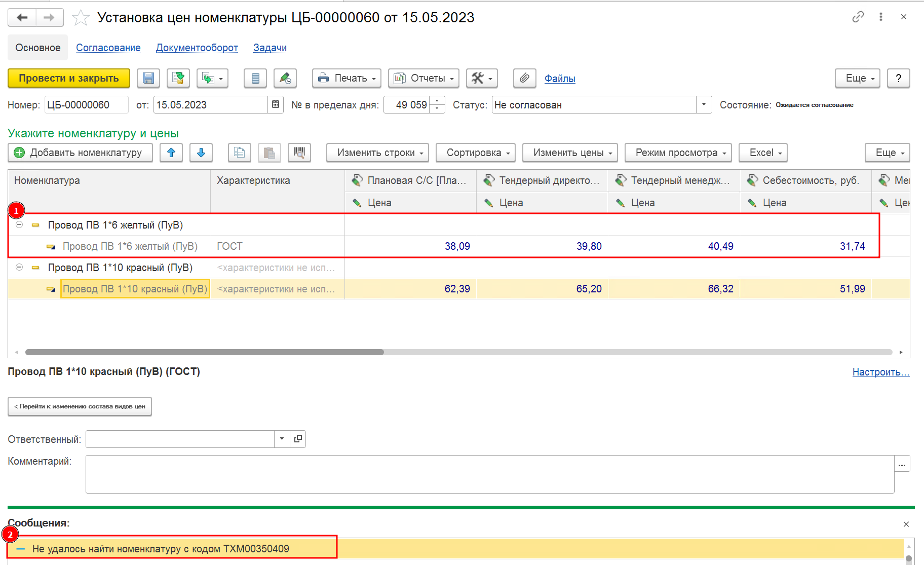
Task: Open the create-based-on dropdown icon
Action: (x=212, y=78)
